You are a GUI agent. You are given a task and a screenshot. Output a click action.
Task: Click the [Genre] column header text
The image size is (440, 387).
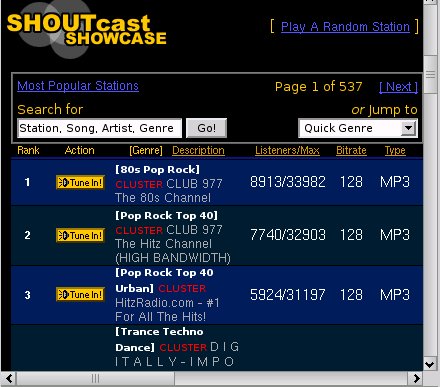[146, 150]
